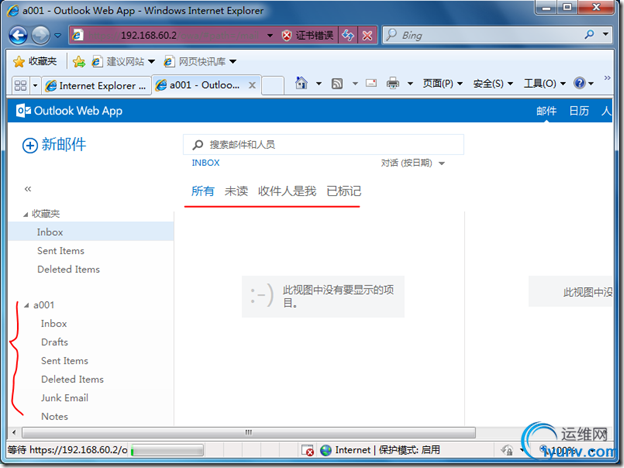Open Inbox under 收藏夹 favorites
This screenshot has height=468, width=624.
[x=91, y=232]
